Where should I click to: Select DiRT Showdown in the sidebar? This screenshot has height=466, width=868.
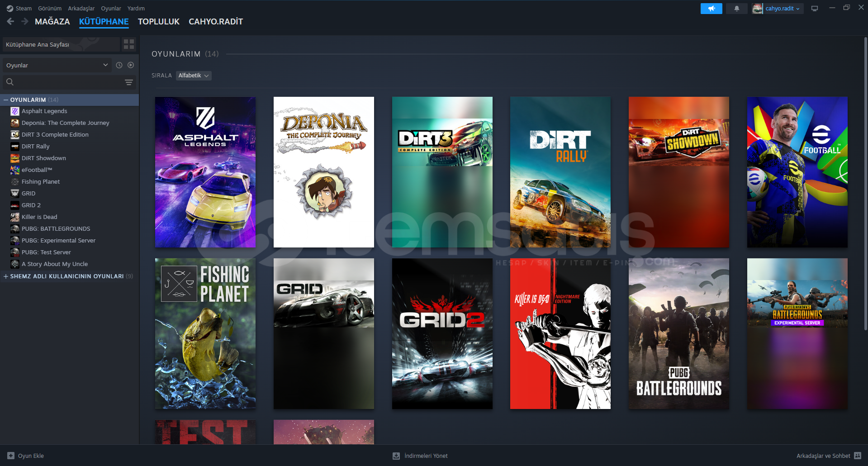pyautogui.click(x=44, y=158)
